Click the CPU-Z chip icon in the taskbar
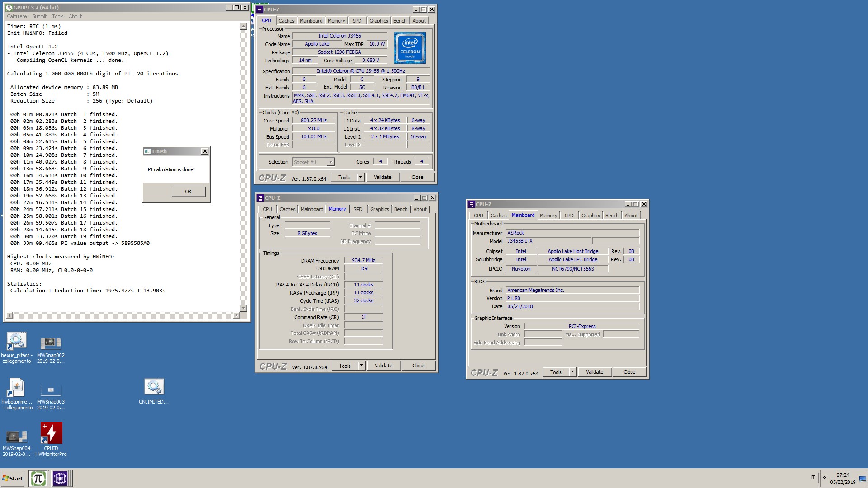Screen dimensions: 868x488 point(60,478)
